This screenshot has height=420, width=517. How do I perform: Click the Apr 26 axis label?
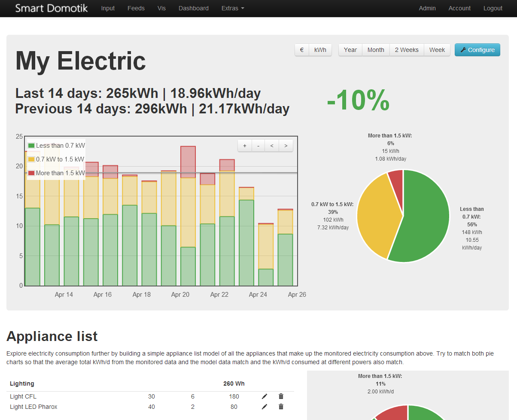(297, 295)
